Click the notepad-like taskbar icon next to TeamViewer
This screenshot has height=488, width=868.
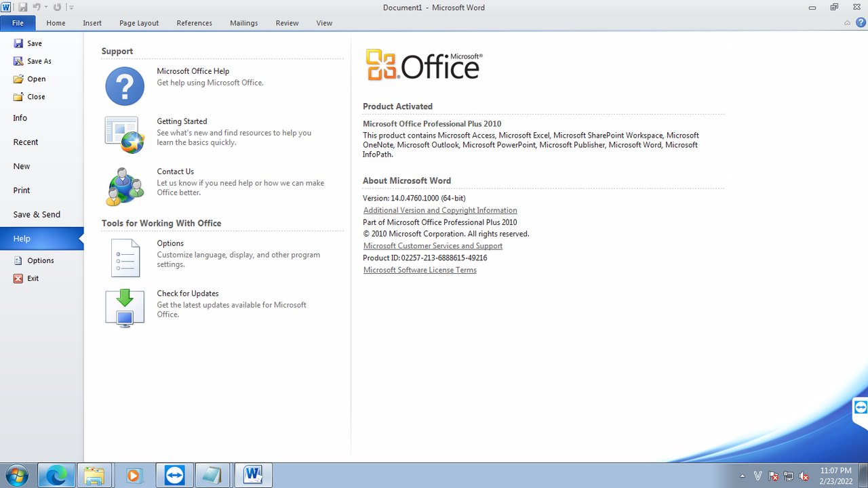(213, 475)
